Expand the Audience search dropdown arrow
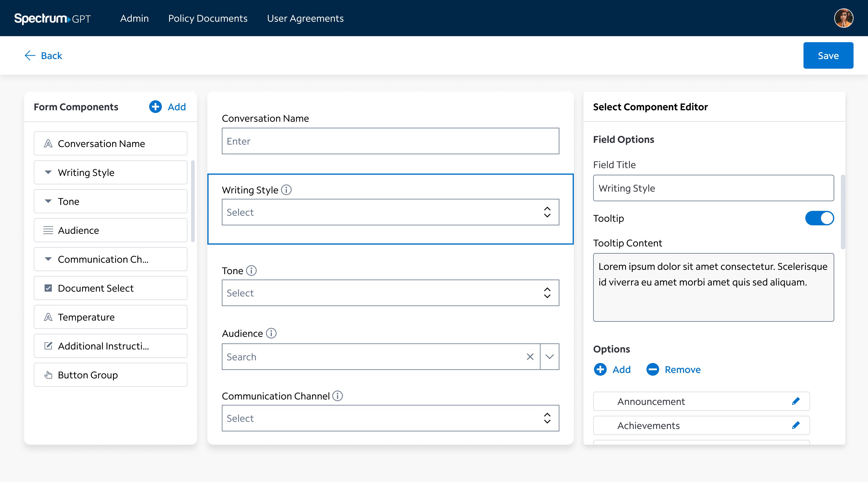 (549, 357)
